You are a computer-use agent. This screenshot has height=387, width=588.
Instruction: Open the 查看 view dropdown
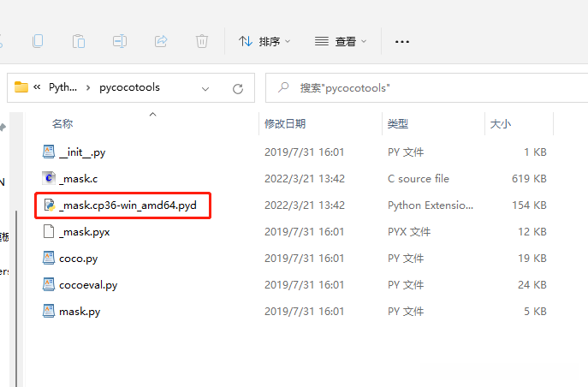(341, 41)
